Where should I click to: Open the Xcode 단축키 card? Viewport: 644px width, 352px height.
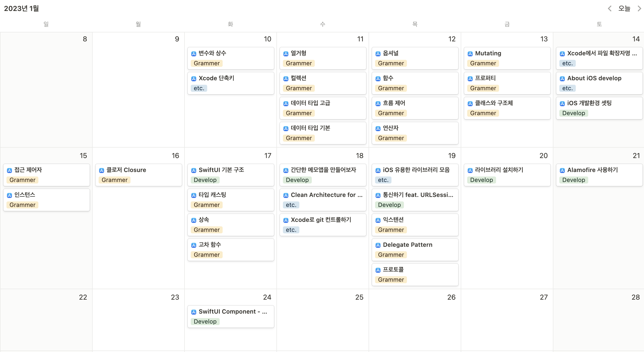pyautogui.click(x=231, y=83)
